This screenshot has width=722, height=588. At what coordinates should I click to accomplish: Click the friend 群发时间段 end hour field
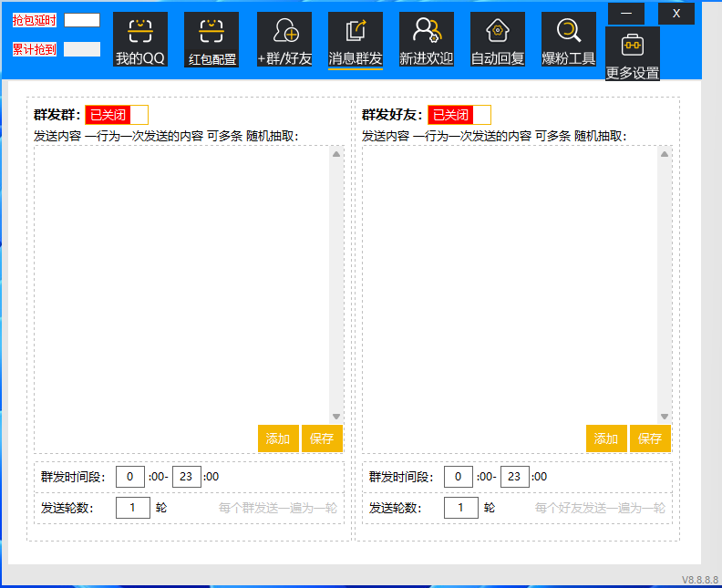(515, 477)
